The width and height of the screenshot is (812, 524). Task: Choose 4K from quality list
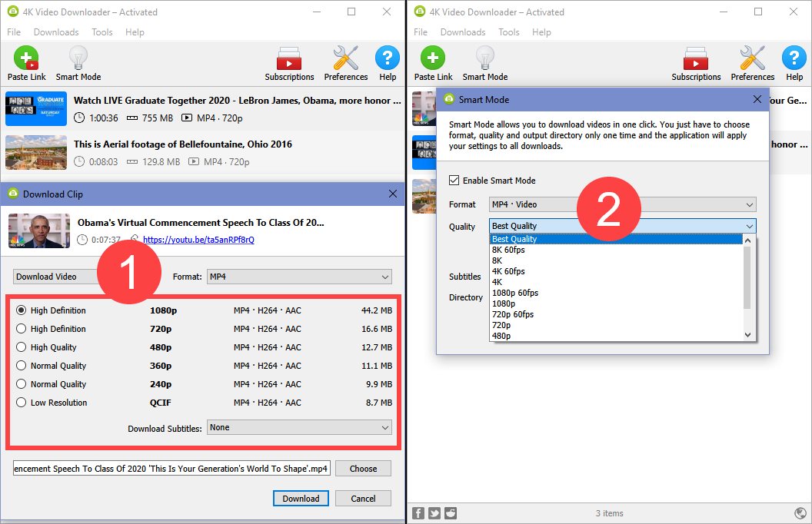616,282
